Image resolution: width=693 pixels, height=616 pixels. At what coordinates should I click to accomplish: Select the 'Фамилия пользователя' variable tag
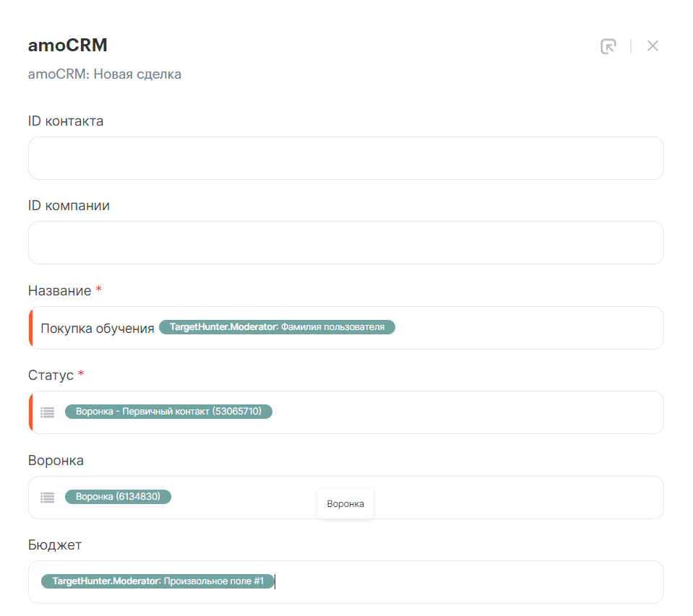tap(277, 327)
